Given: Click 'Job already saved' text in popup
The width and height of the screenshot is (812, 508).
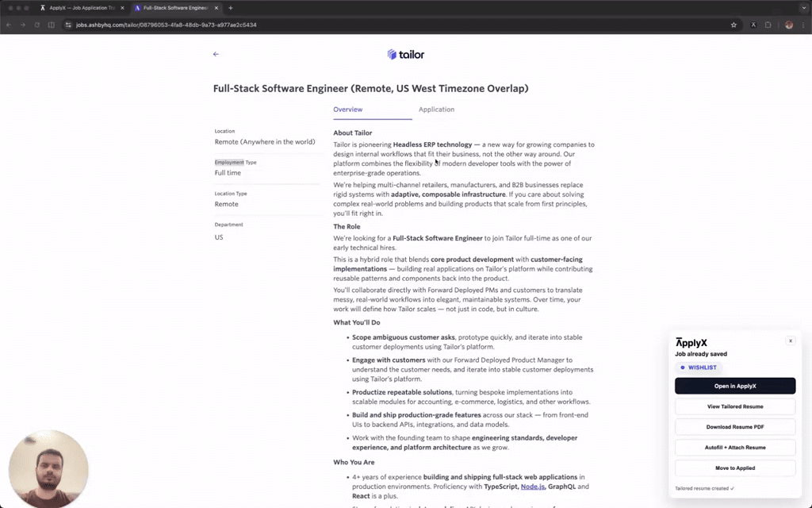Looking at the screenshot, I should click(701, 354).
